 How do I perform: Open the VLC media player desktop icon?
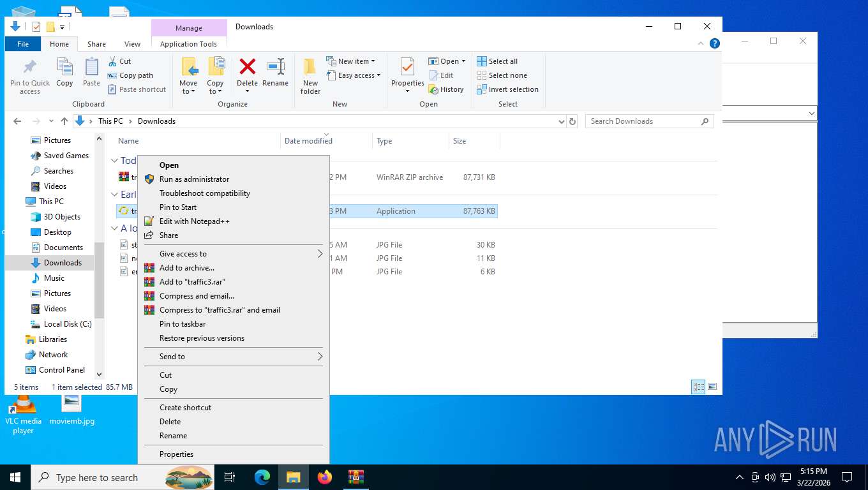click(x=23, y=415)
